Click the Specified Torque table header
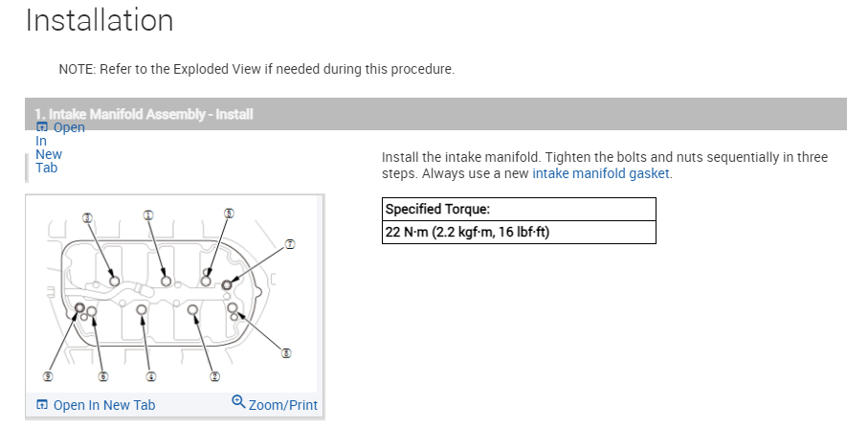Screen dimensions: 868x429 (x=519, y=210)
